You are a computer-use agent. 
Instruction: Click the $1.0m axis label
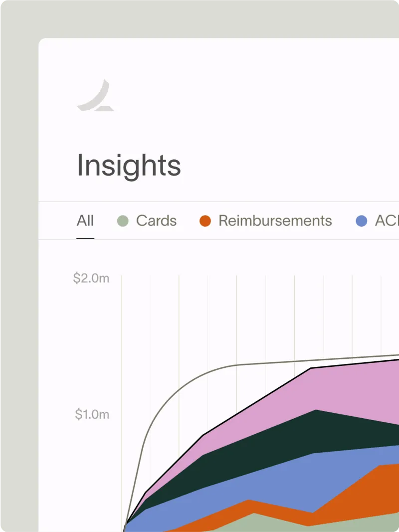pos(92,414)
